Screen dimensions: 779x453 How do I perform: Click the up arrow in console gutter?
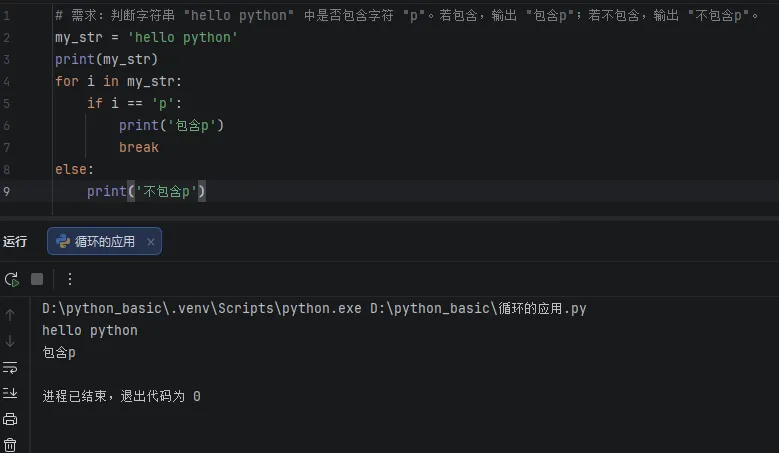tap(10, 315)
